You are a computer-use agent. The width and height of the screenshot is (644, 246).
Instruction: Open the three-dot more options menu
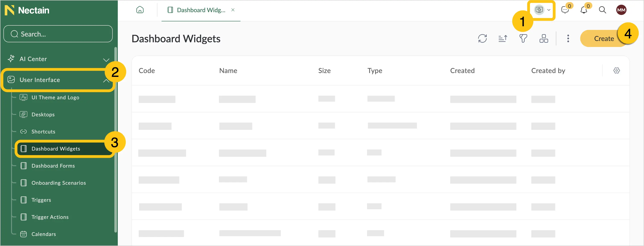[568, 38]
